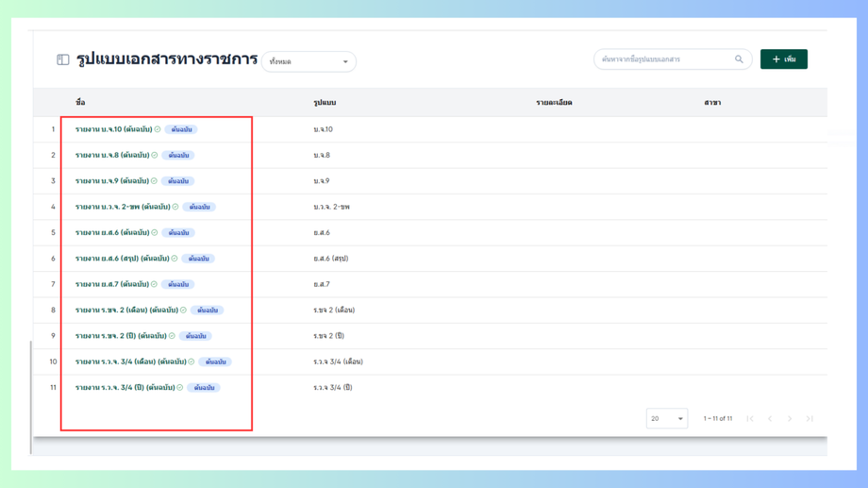Viewport: 868px width, 488px height.
Task: Click the magnifier search icon
Action: point(739,59)
